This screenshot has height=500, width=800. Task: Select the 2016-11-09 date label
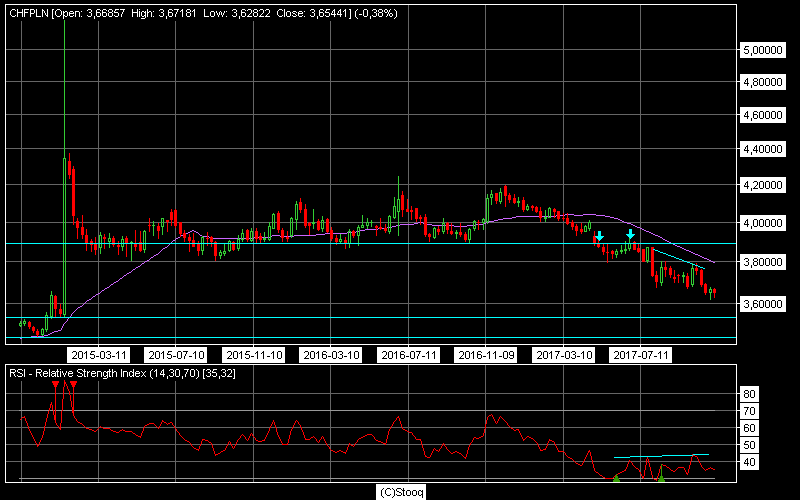[x=486, y=355]
